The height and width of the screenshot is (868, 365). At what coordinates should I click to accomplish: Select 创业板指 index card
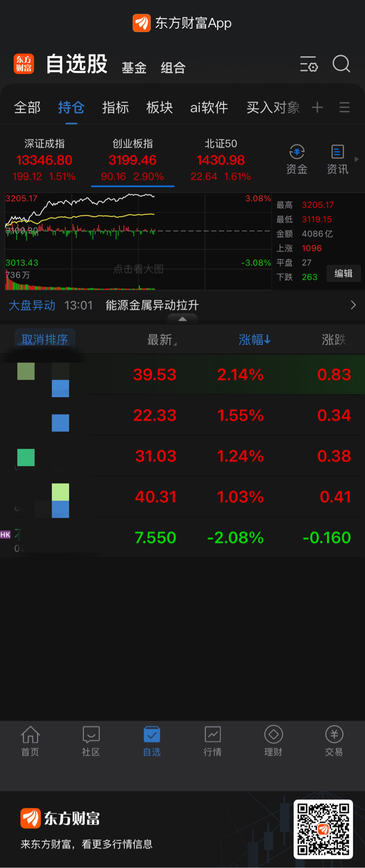click(x=133, y=160)
